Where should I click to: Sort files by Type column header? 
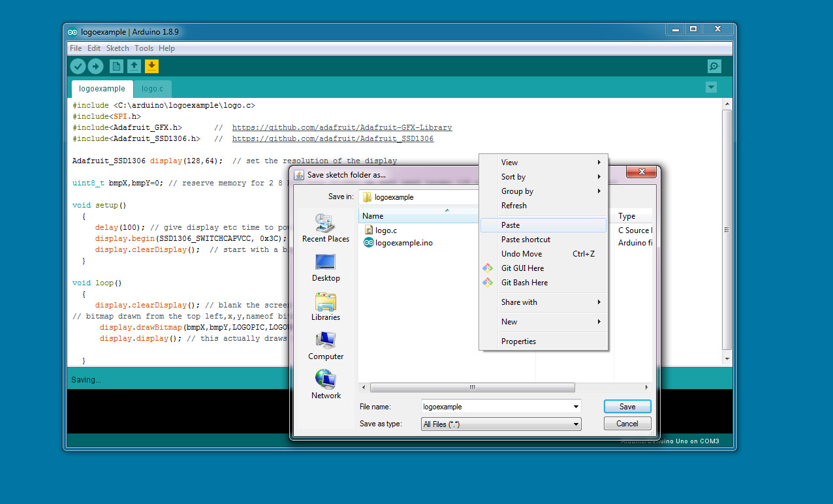634,216
